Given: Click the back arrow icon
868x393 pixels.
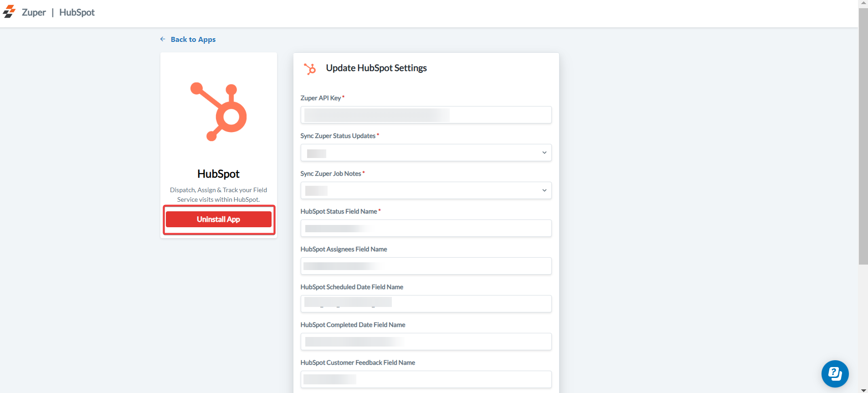Looking at the screenshot, I should (x=163, y=39).
